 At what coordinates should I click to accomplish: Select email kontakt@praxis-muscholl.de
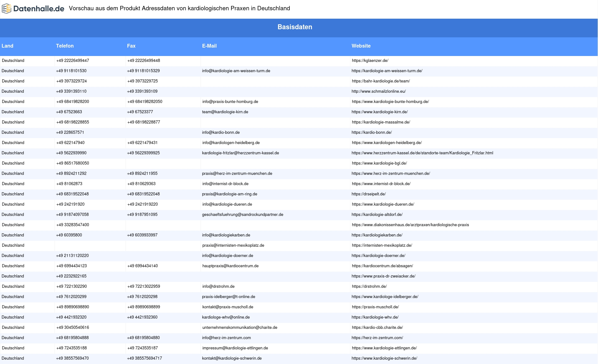[228, 307]
